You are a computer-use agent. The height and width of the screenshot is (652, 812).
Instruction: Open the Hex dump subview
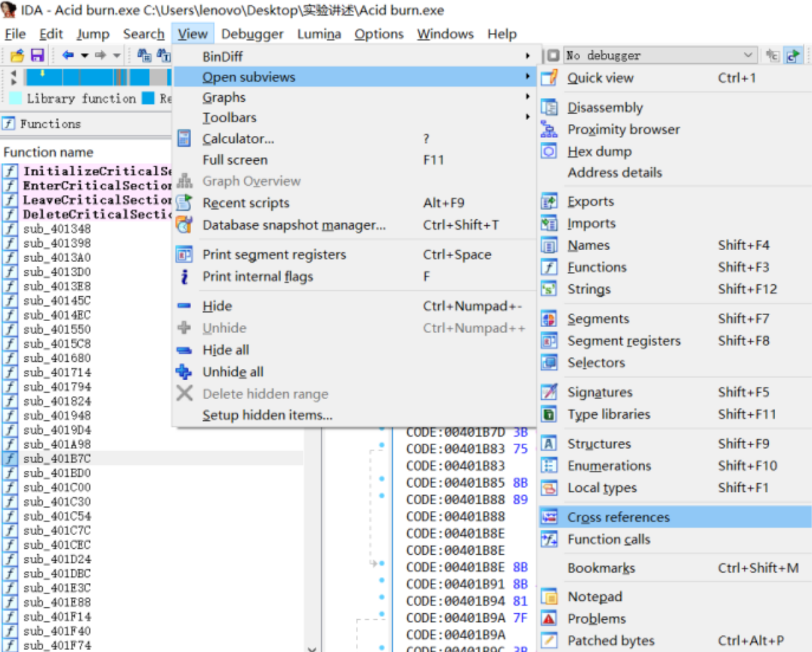pyautogui.click(x=675, y=151)
